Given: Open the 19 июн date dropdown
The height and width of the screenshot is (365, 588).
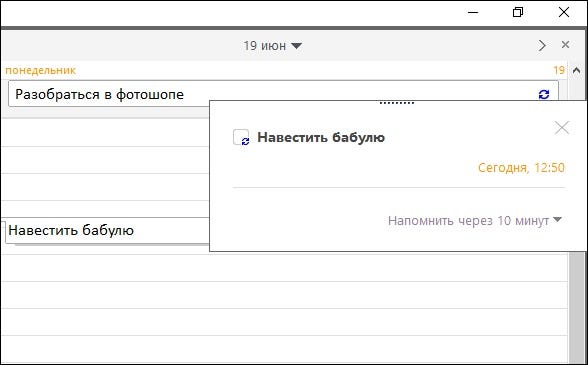Looking at the screenshot, I should pos(272,46).
